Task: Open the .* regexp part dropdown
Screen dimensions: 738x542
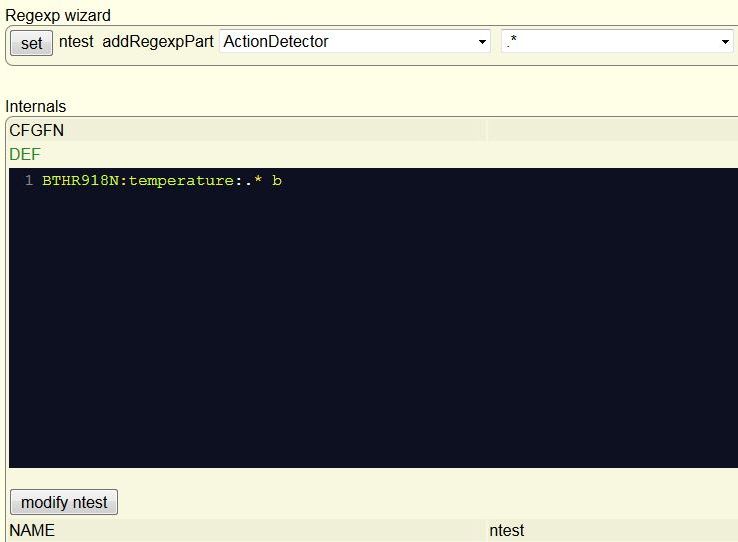Action: 619,41
